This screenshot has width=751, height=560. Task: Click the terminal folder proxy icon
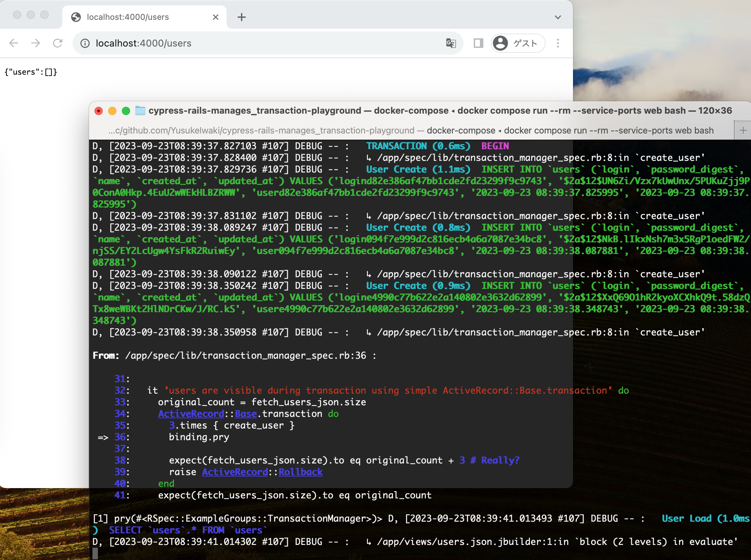click(x=140, y=111)
